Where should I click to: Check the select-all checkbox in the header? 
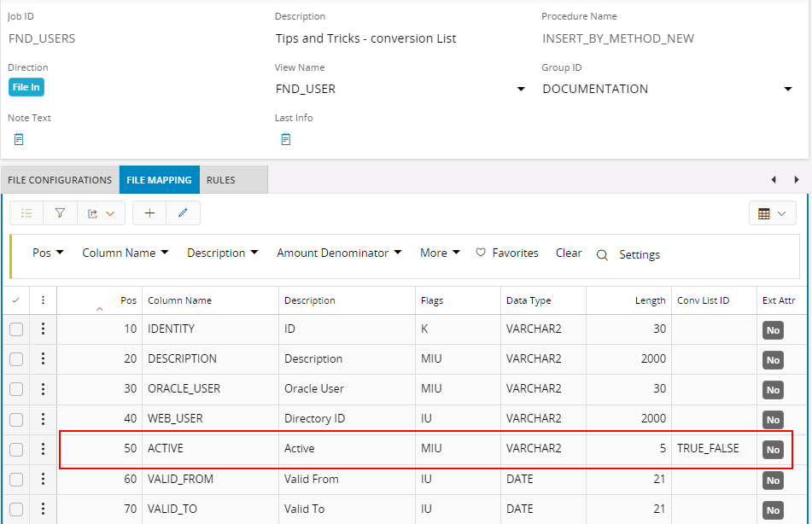(17, 300)
